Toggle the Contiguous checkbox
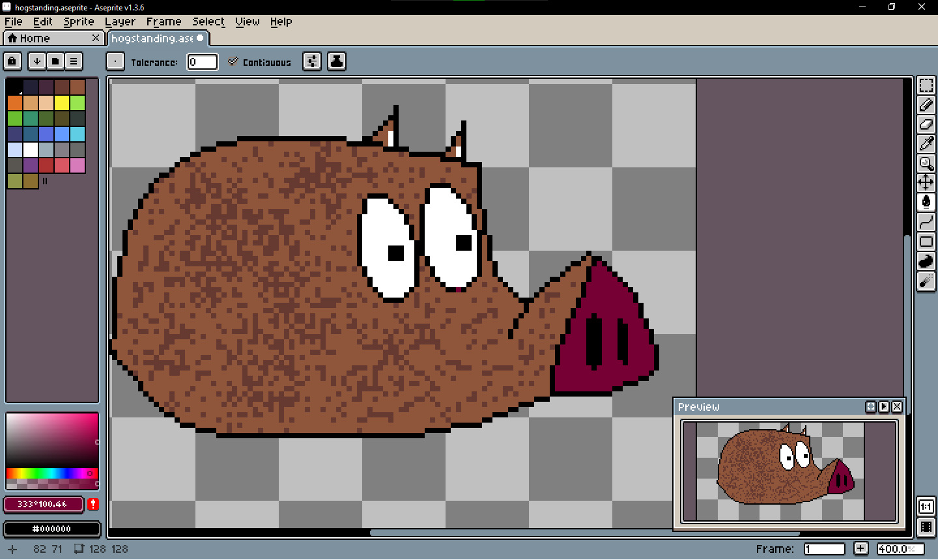The image size is (938, 560). pos(233,62)
